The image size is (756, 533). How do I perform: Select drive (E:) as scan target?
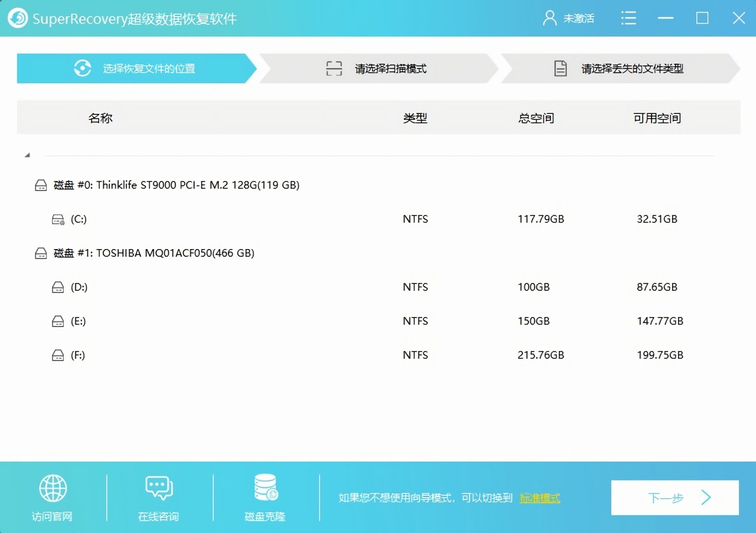77,321
